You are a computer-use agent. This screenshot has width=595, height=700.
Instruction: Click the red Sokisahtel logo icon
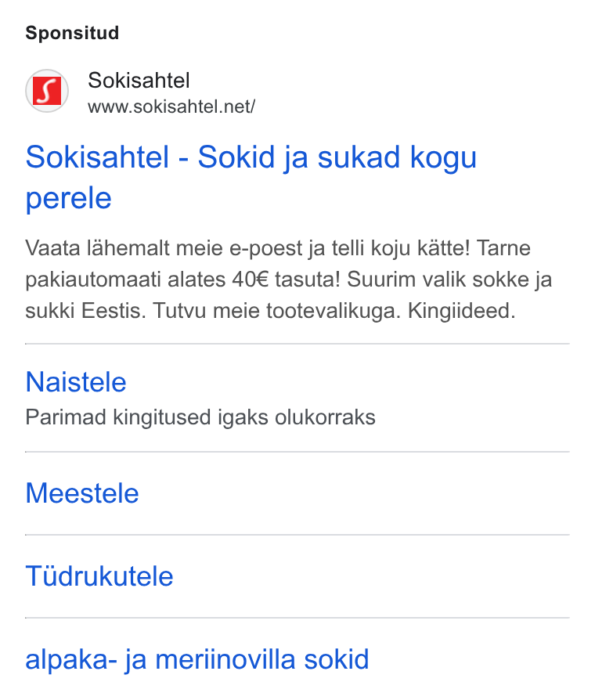(47, 91)
